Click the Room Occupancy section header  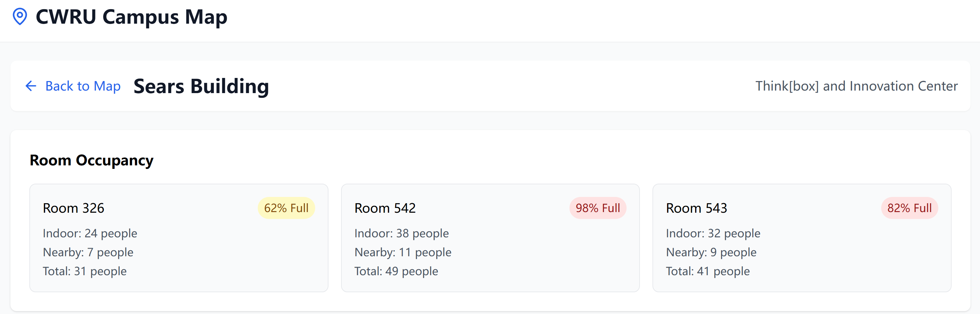pyautogui.click(x=91, y=160)
